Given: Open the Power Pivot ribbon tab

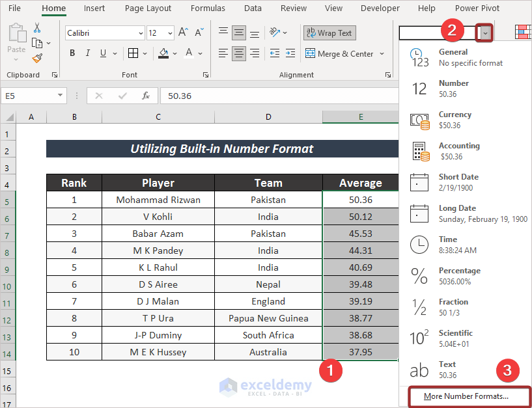Looking at the screenshot, I should [476, 8].
